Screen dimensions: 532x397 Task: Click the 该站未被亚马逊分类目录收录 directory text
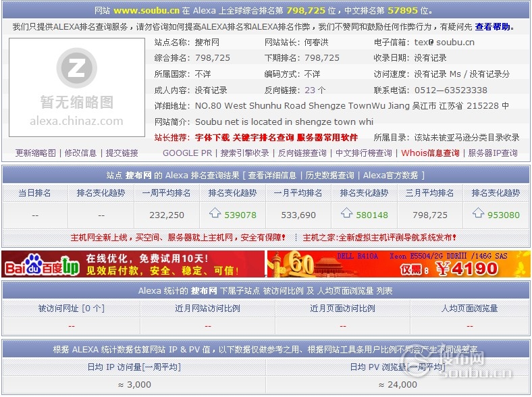(x=467, y=138)
